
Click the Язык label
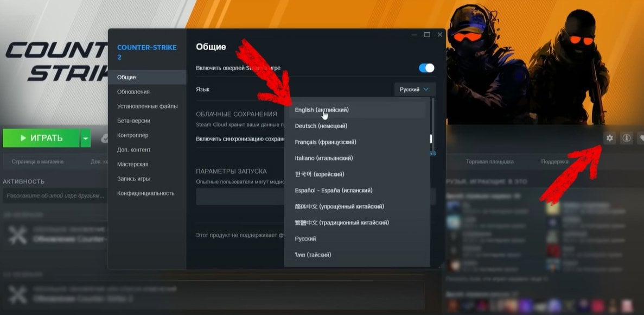pos(203,89)
